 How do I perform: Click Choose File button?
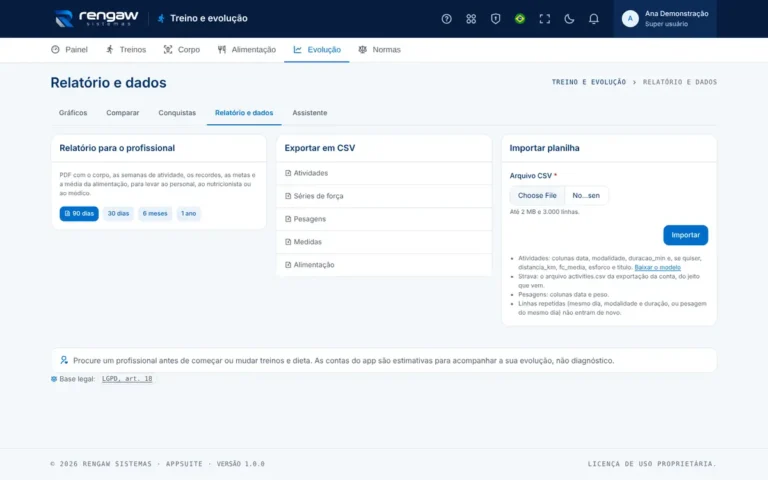point(537,195)
